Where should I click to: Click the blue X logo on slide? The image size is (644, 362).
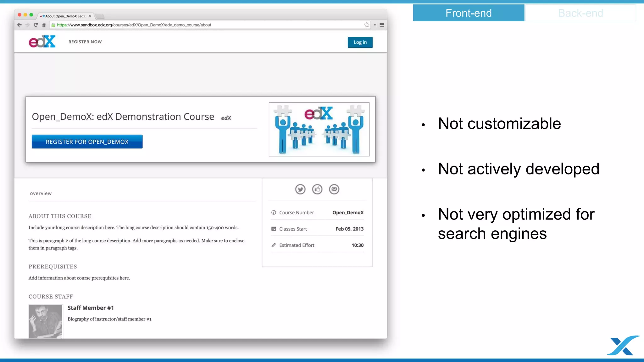click(x=623, y=345)
